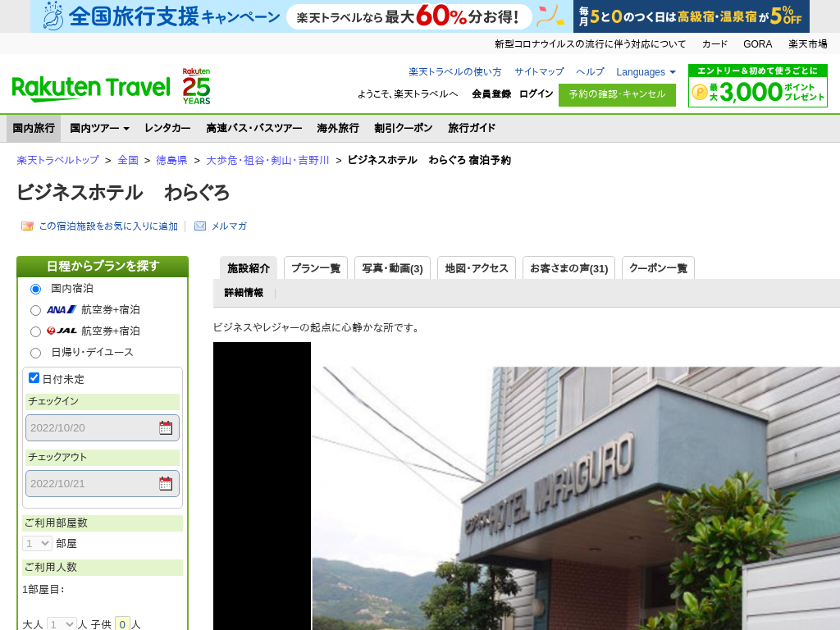Click the 5% OFF 高級宿 banner
Viewport: 840px width, 630px height.
coord(691,16)
